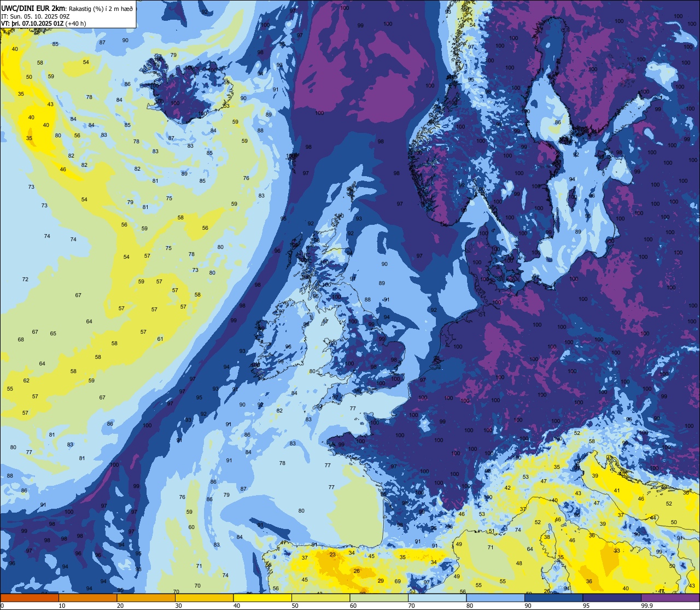
Task: Select the medium blue 90–95 legend swatch
Action: point(553,597)
